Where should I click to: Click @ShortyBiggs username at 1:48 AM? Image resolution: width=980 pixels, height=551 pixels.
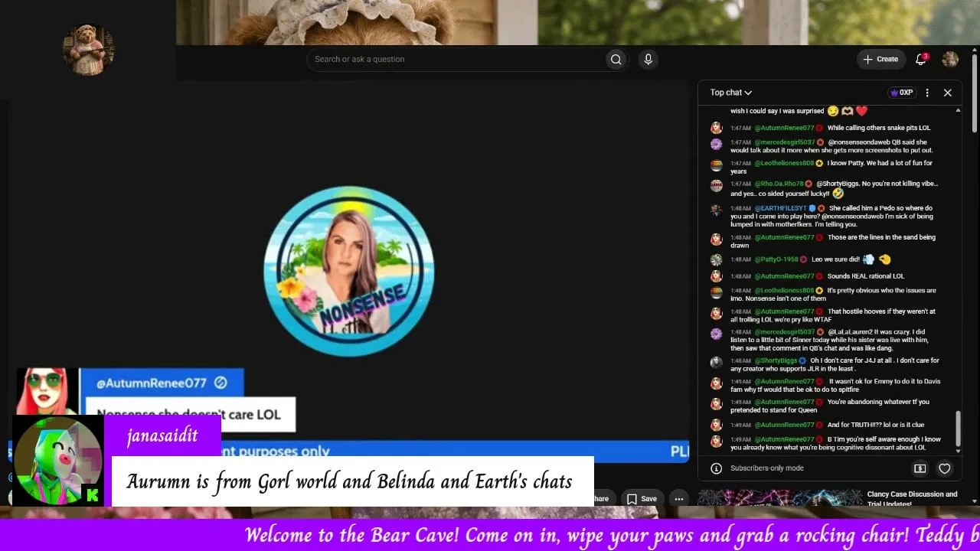[776, 360]
